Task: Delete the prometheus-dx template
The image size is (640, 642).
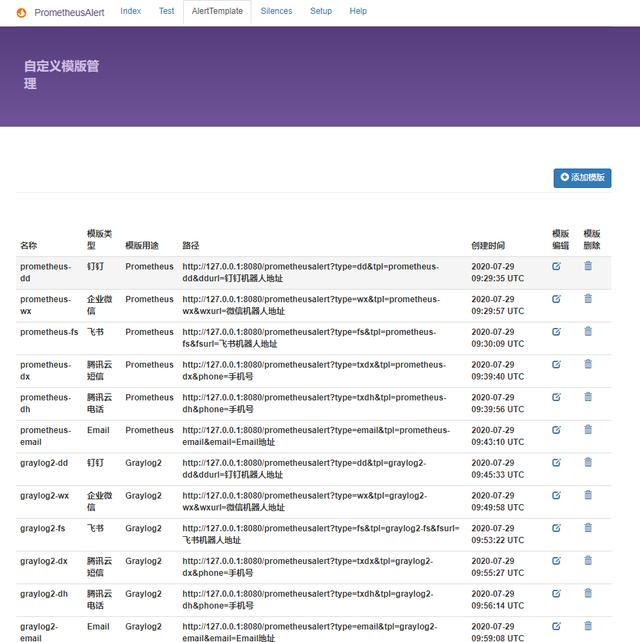Action: click(588, 364)
